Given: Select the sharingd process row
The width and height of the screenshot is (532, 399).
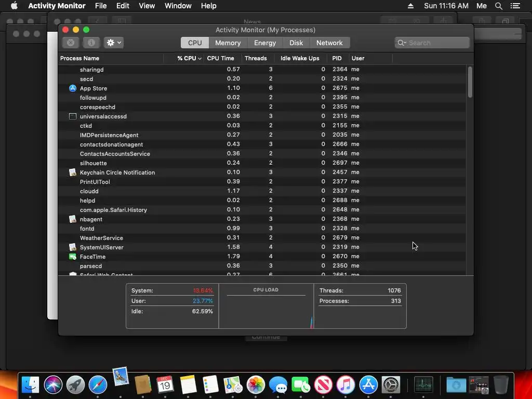Looking at the screenshot, I should coord(262,70).
